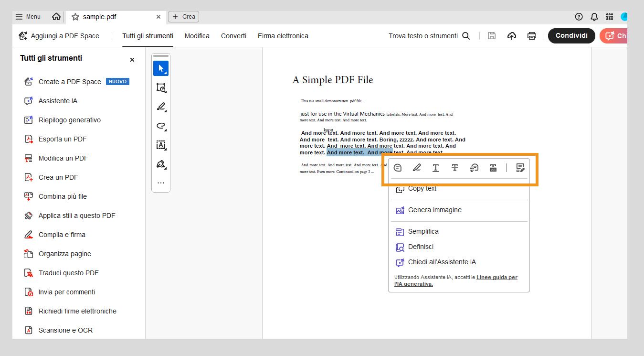Open the hamburger Menu
The height and width of the screenshot is (356, 644).
(x=28, y=17)
